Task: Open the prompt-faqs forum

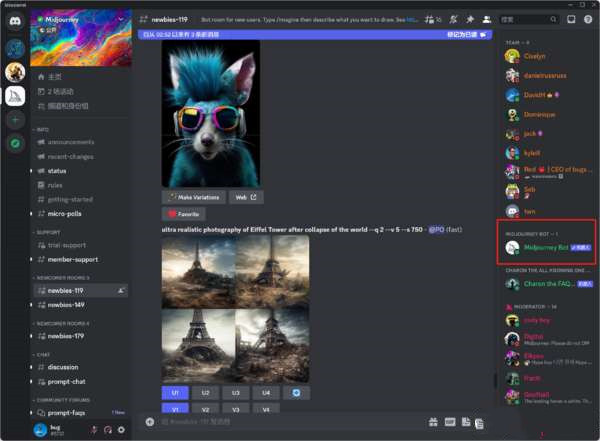Action: [81, 413]
